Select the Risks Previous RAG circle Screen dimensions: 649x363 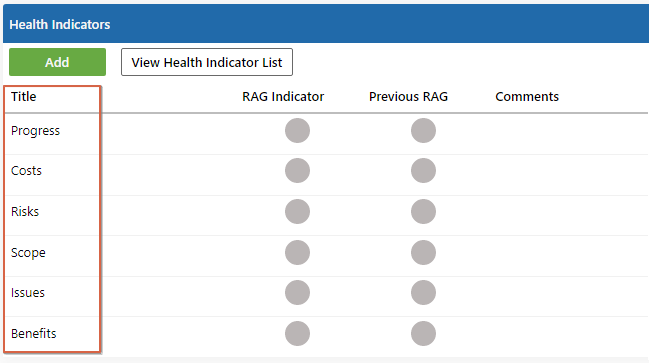[423, 212]
